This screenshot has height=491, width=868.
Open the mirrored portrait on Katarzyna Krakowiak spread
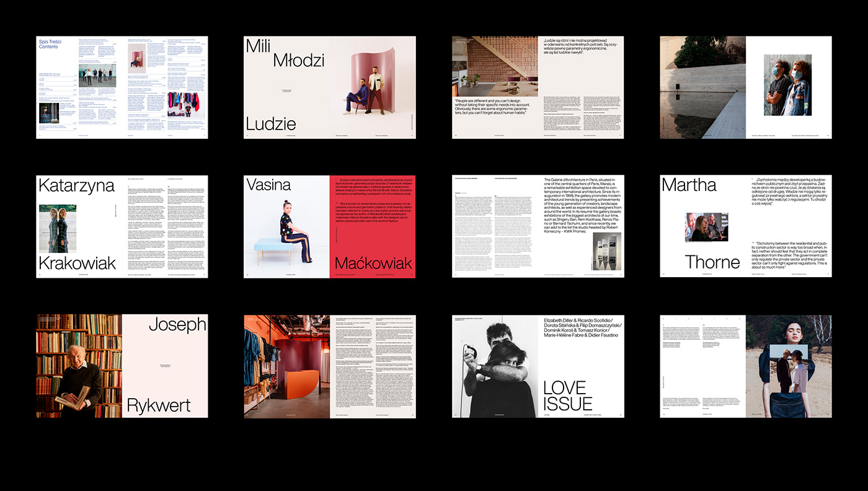coord(58,228)
